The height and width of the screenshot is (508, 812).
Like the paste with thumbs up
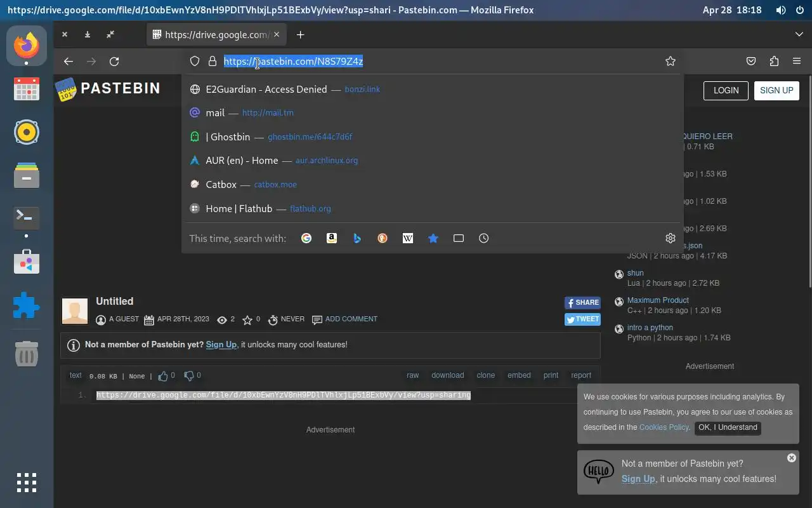click(163, 376)
